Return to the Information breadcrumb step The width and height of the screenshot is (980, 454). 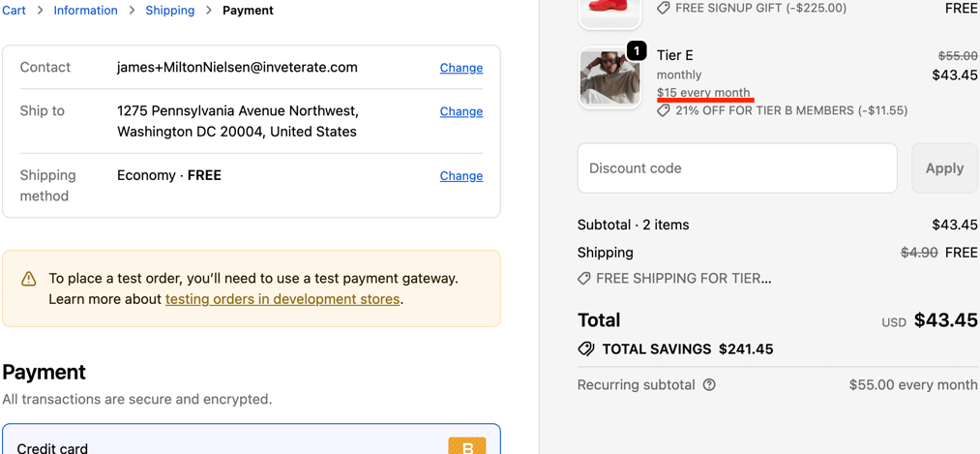[x=85, y=11]
